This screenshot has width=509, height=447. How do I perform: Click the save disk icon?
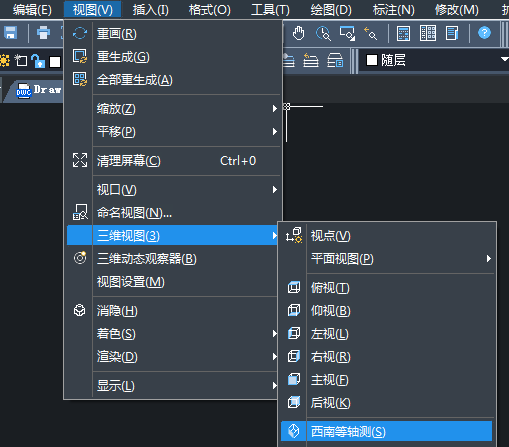(10, 33)
